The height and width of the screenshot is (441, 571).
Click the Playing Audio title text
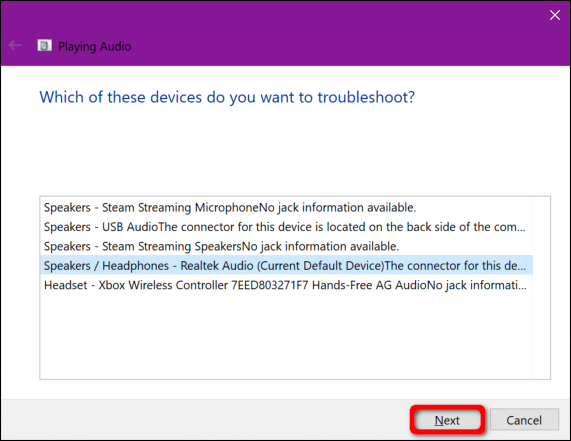coord(95,46)
